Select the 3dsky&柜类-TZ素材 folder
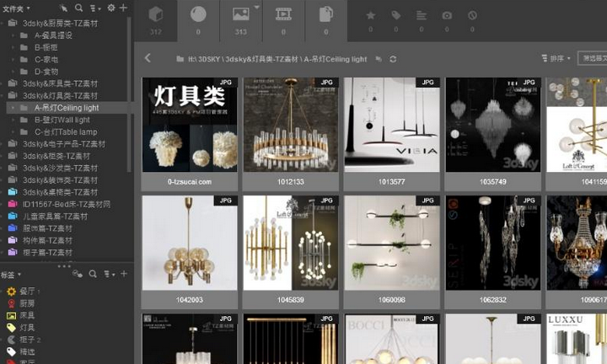This screenshot has height=364, width=607. click(x=56, y=156)
